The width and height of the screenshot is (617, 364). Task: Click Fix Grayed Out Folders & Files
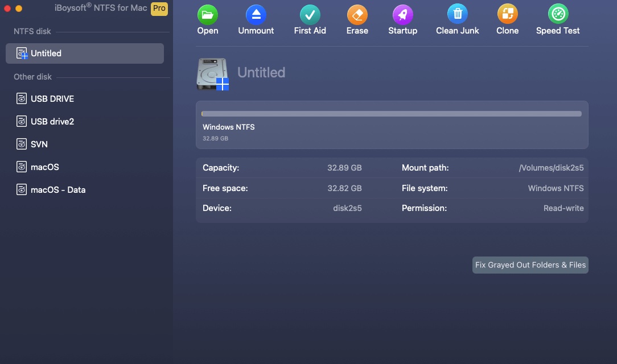(x=530, y=264)
